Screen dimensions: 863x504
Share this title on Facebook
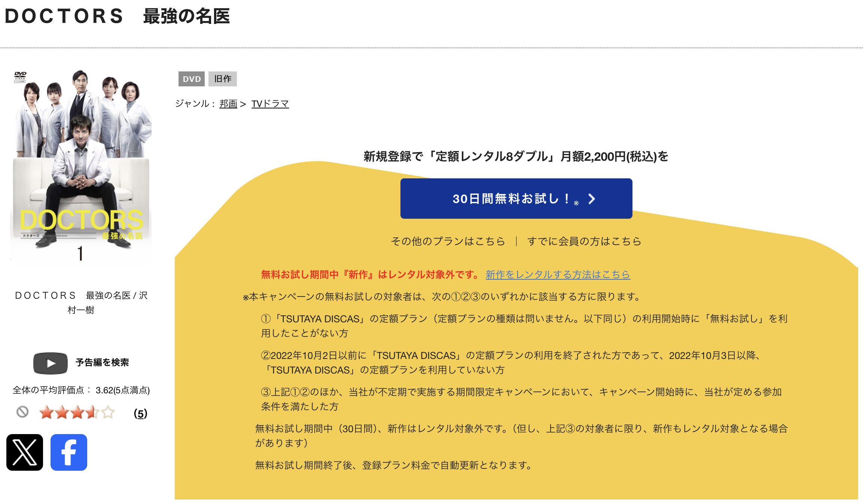(69, 452)
